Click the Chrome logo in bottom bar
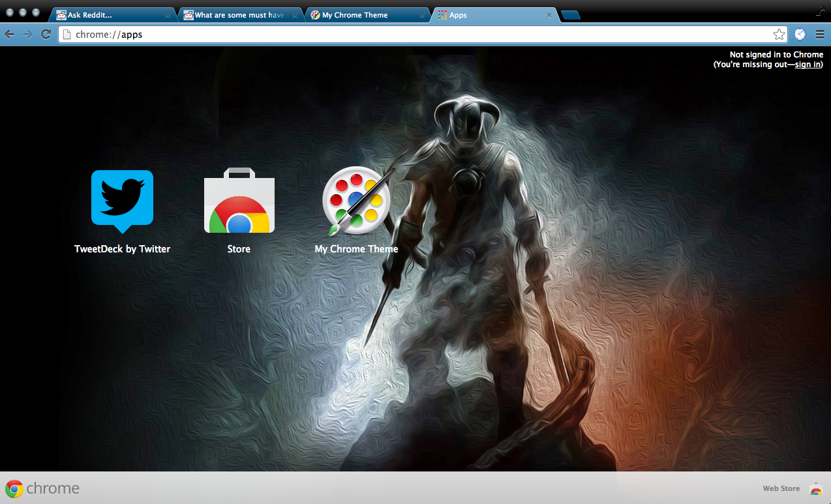 coord(14,488)
